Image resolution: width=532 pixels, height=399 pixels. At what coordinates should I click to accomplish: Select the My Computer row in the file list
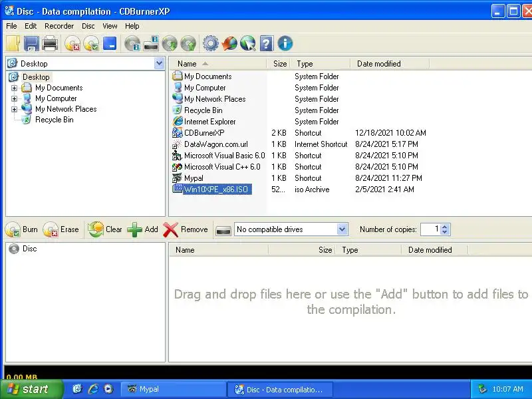click(x=205, y=88)
